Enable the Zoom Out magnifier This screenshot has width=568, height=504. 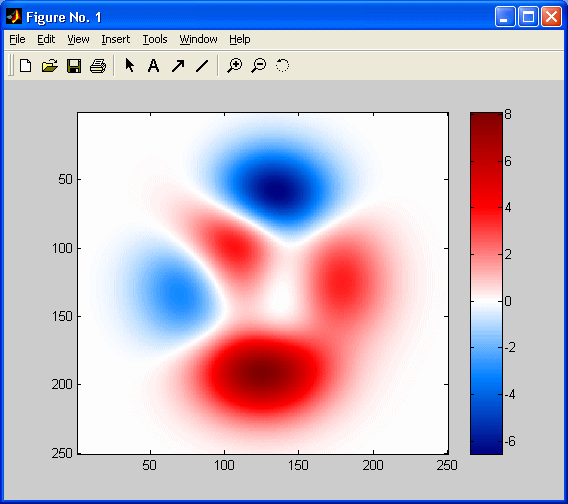click(259, 66)
